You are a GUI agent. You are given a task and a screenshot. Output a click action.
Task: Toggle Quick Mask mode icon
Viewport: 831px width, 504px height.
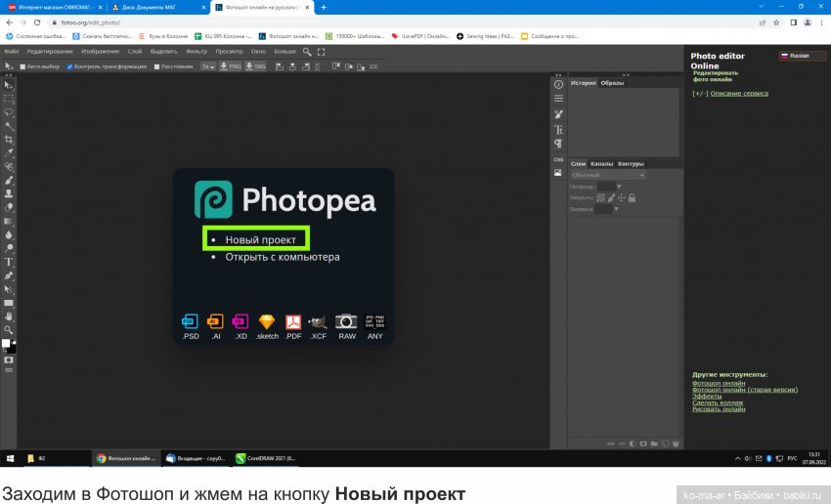(9, 360)
